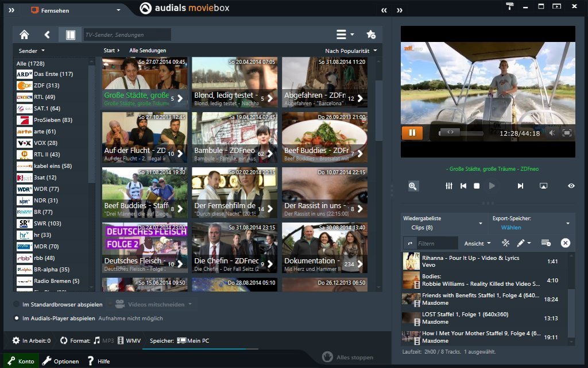
Task: Open the Hilfe help menu
Action: click(x=99, y=361)
